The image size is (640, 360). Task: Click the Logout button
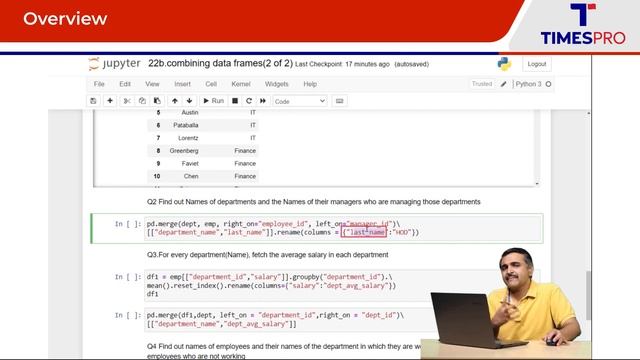[537, 64]
